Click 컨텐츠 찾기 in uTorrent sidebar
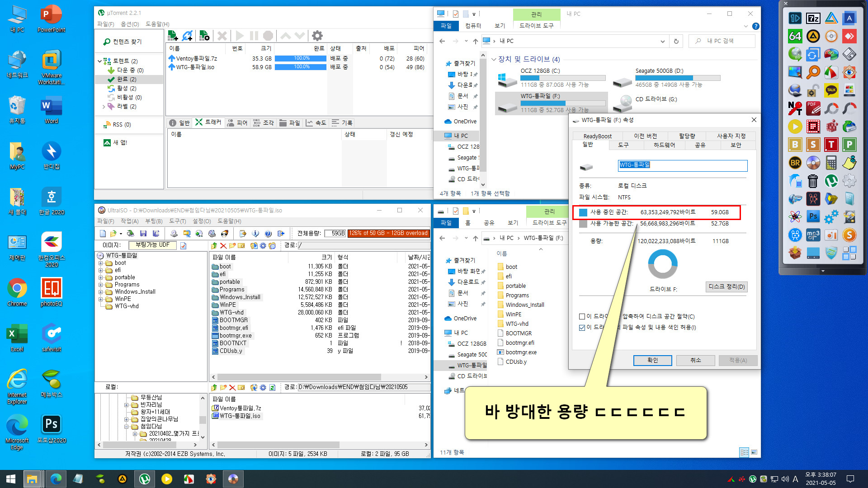 point(123,42)
